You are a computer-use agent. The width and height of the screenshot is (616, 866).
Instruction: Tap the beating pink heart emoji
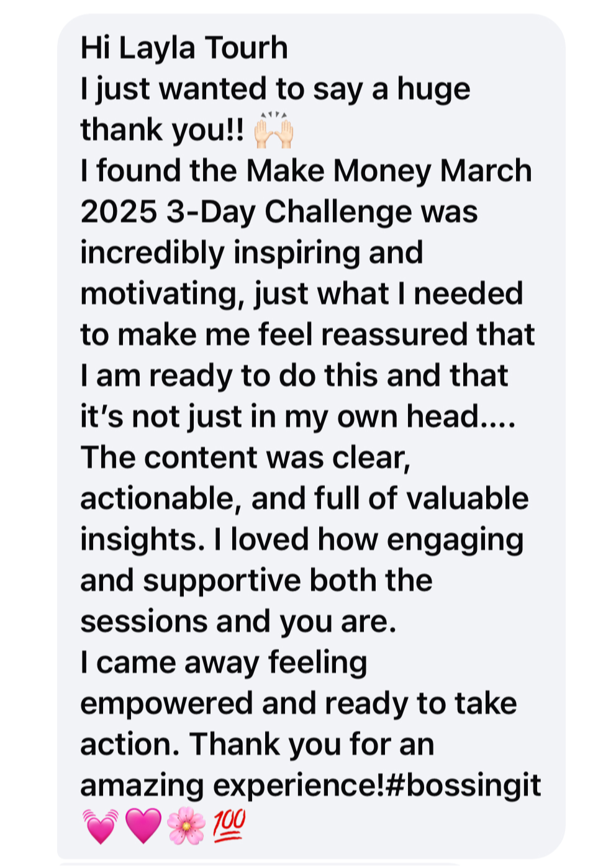pyautogui.click(x=100, y=826)
